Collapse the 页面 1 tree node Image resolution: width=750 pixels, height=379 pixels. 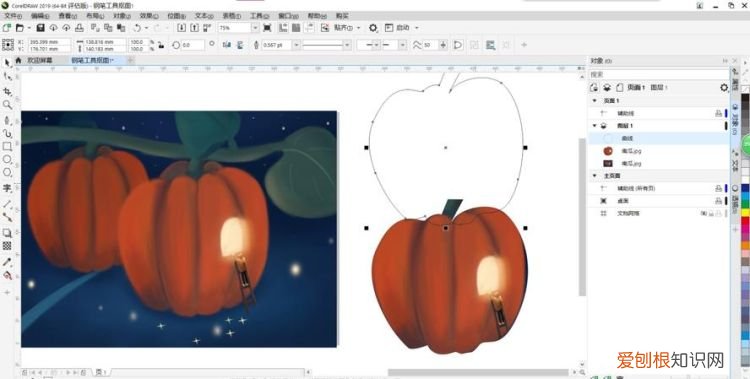595,100
